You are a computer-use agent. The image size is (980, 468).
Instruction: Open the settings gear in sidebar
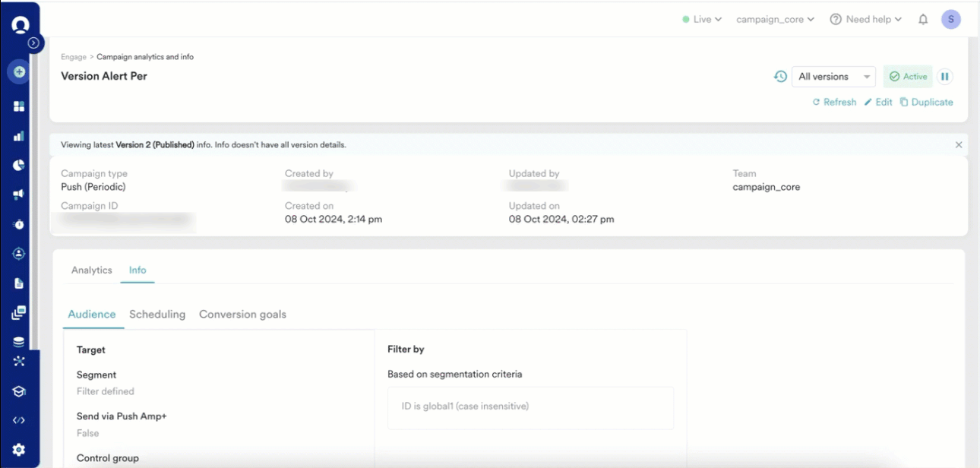(x=19, y=450)
